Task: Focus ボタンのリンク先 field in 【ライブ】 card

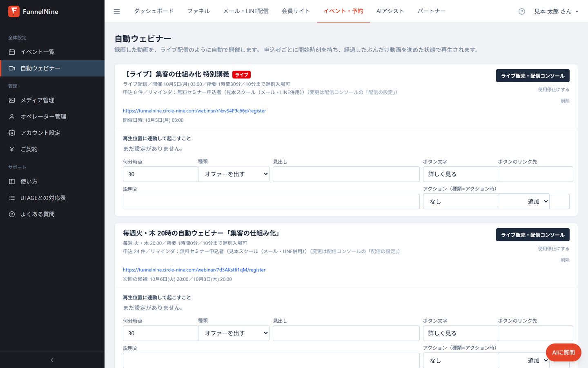Action: [x=535, y=174]
